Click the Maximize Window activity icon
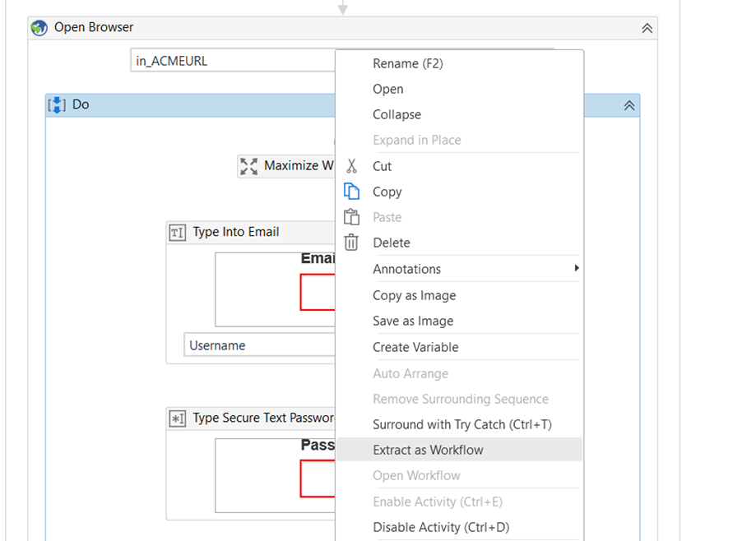Screen dimensions: 756x541 [x=248, y=166]
